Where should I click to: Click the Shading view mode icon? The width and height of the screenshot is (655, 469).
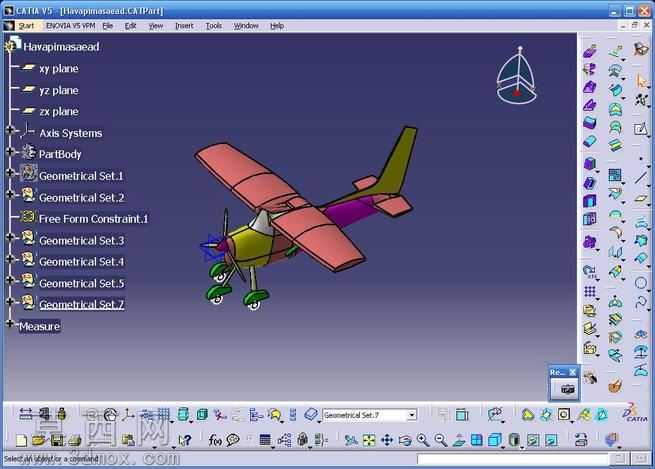(x=514, y=440)
